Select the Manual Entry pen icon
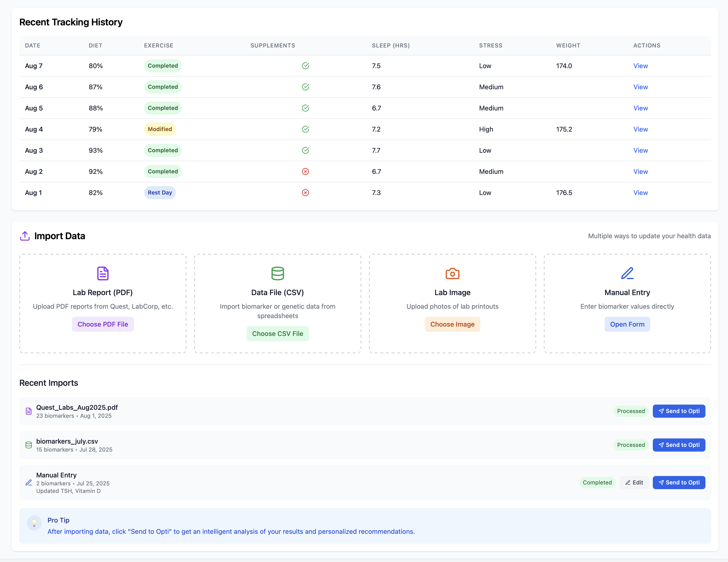 627,273
